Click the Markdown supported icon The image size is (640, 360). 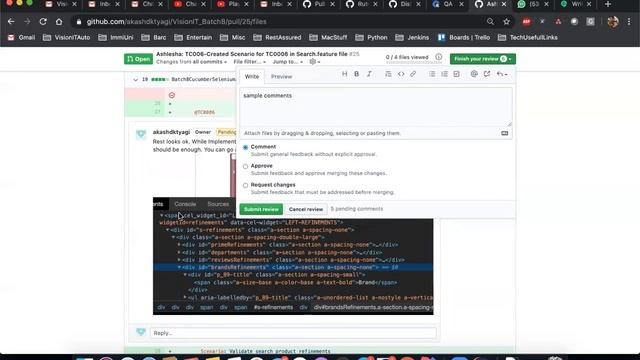coord(504,133)
